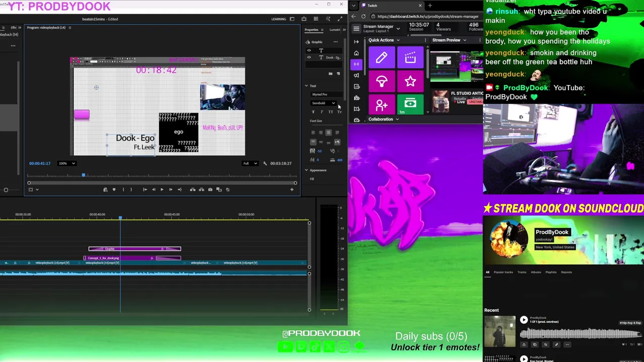Click the Twitch add-user quick action tile

(381, 105)
